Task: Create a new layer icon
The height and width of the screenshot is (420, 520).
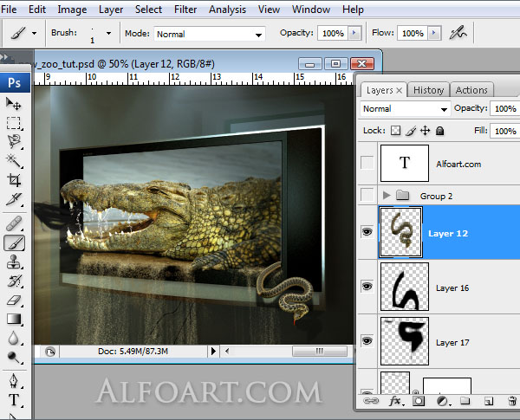Action: [489, 402]
